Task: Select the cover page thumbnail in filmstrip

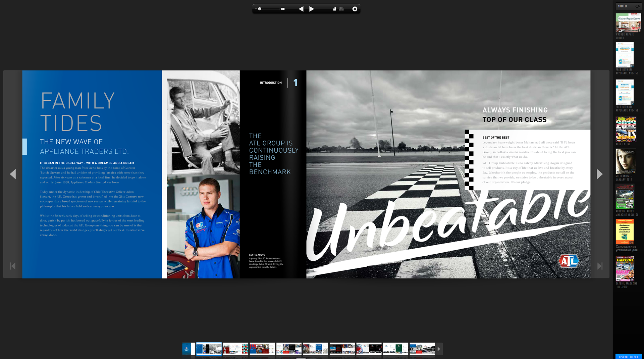Action: pos(188,349)
